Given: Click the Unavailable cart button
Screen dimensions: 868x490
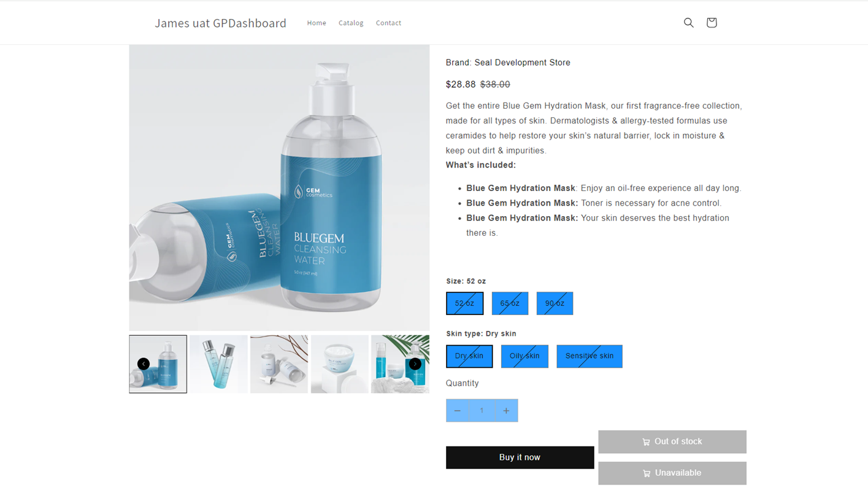Looking at the screenshot, I should coord(672,473).
